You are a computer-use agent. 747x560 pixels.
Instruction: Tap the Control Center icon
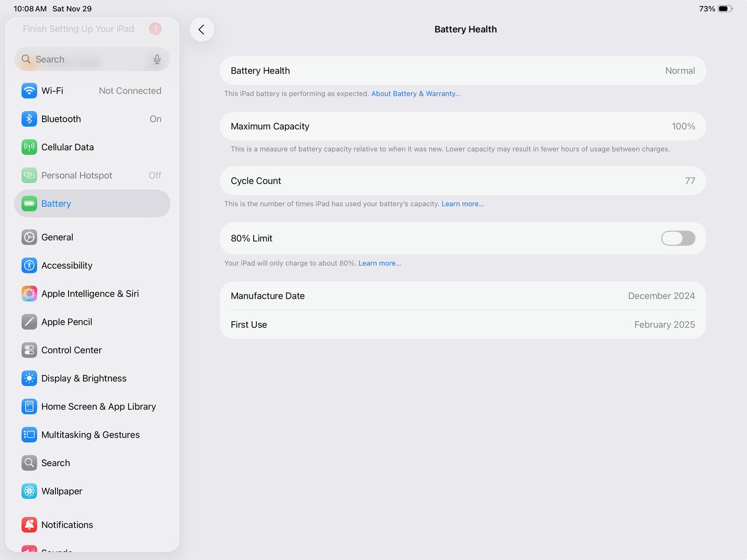[29, 350]
